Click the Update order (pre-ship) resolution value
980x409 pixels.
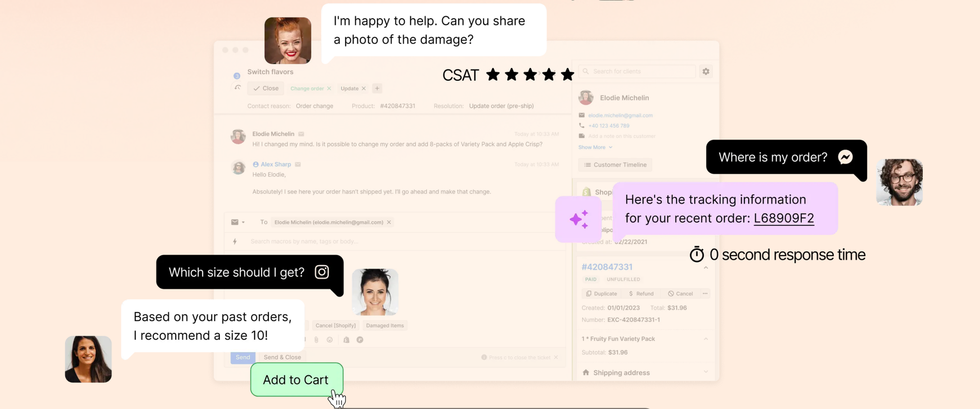(x=501, y=106)
